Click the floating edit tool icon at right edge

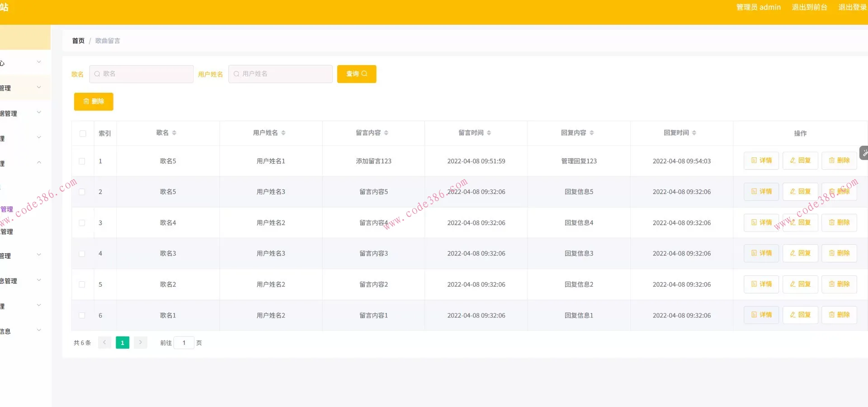864,153
